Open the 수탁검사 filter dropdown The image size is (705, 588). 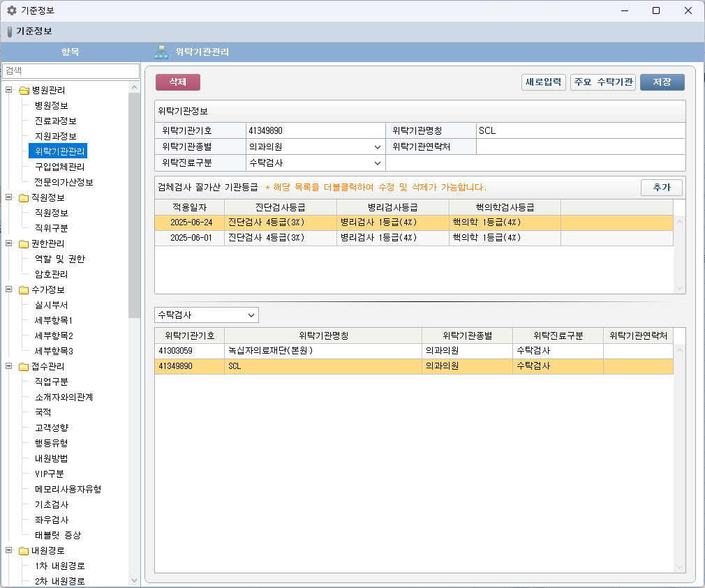tap(251, 315)
